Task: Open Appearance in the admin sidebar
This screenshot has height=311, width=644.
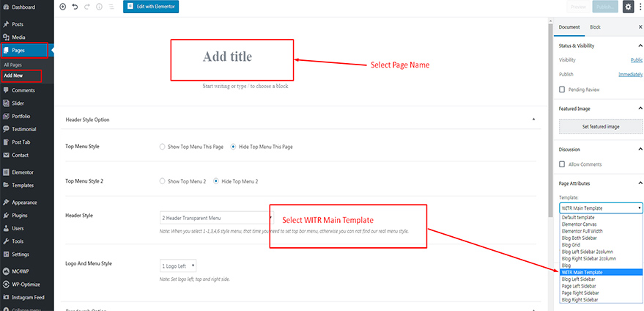Action: pyautogui.click(x=24, y=202)
